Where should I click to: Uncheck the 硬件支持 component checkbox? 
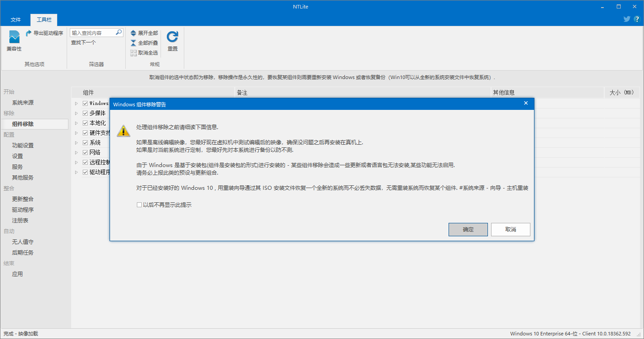point(85,133)
